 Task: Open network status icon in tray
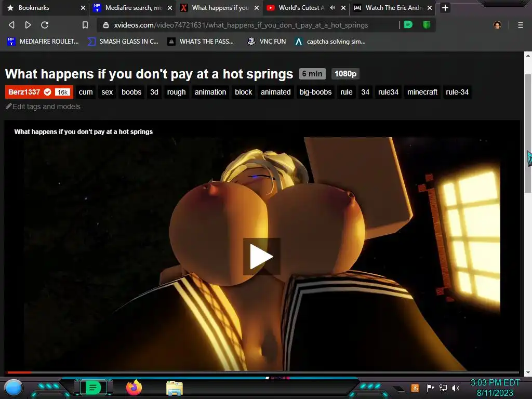[x=443, y=388]
